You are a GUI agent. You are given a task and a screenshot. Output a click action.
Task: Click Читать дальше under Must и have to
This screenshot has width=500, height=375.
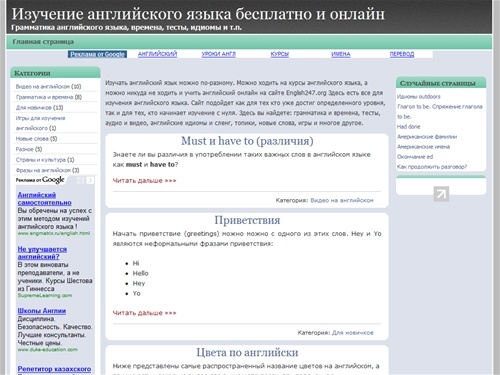pos(144,181)
